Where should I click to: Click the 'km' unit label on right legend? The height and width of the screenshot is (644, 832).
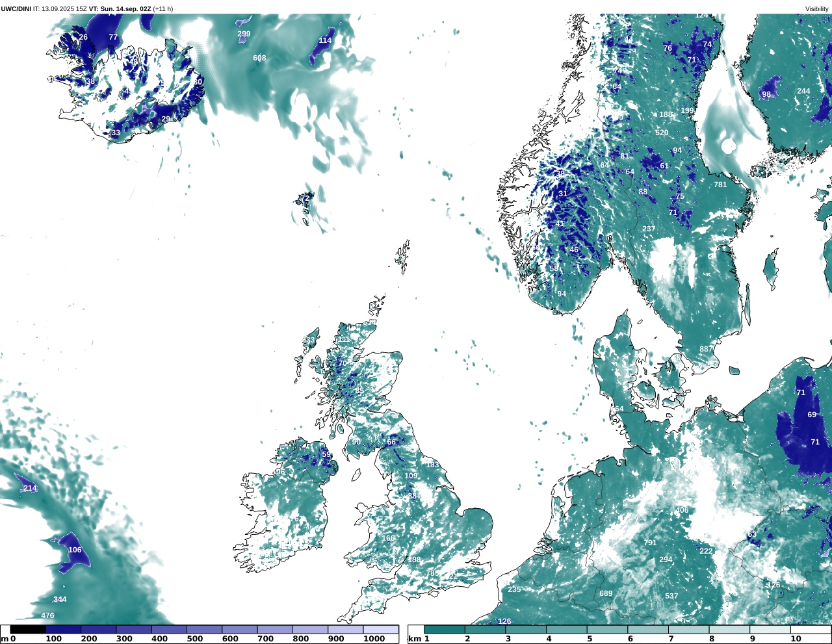414,639
